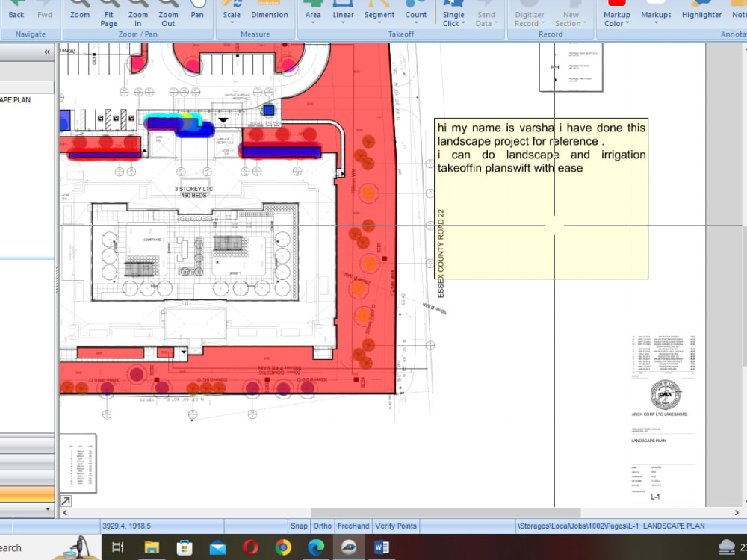Image resolution: width=747 pixels, height=560 pixels.
Task: Open the Markup Color picker
Action: pyautogui.click(x=616, y=14)
